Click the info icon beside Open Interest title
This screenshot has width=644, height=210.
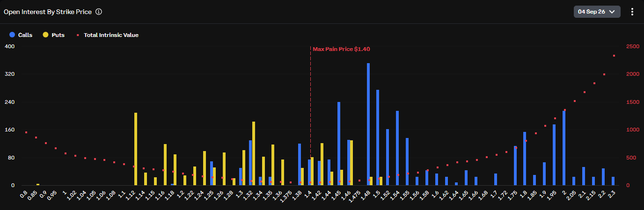pyautogui.click(x=99, y=12)
